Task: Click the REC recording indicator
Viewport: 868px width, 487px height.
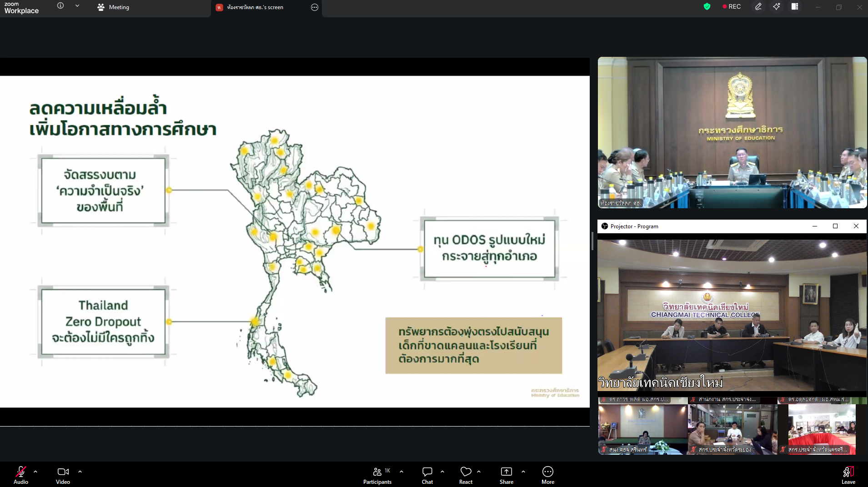Action: click(732, 6)
